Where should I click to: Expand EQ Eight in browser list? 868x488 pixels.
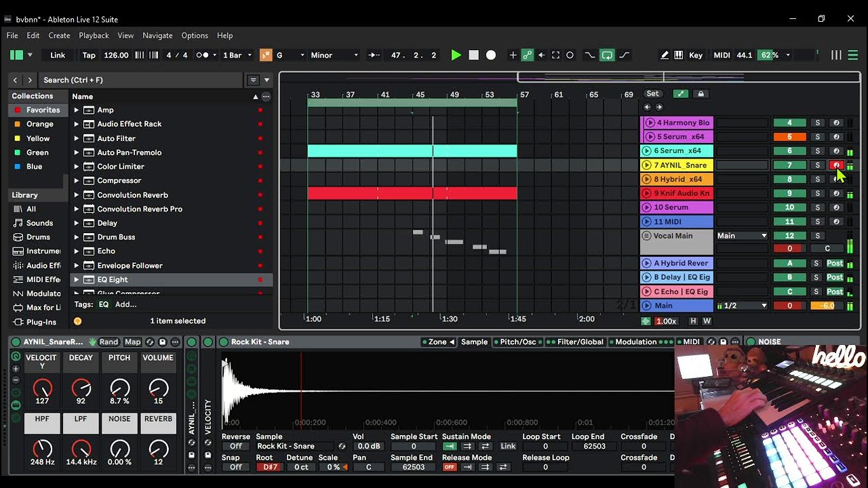77,279
